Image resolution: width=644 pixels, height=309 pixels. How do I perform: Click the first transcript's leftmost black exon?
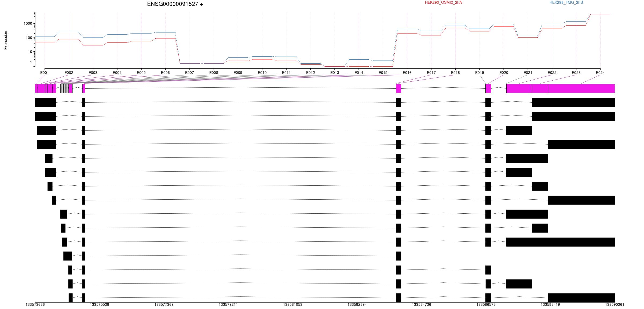click(x=45, y=102)
